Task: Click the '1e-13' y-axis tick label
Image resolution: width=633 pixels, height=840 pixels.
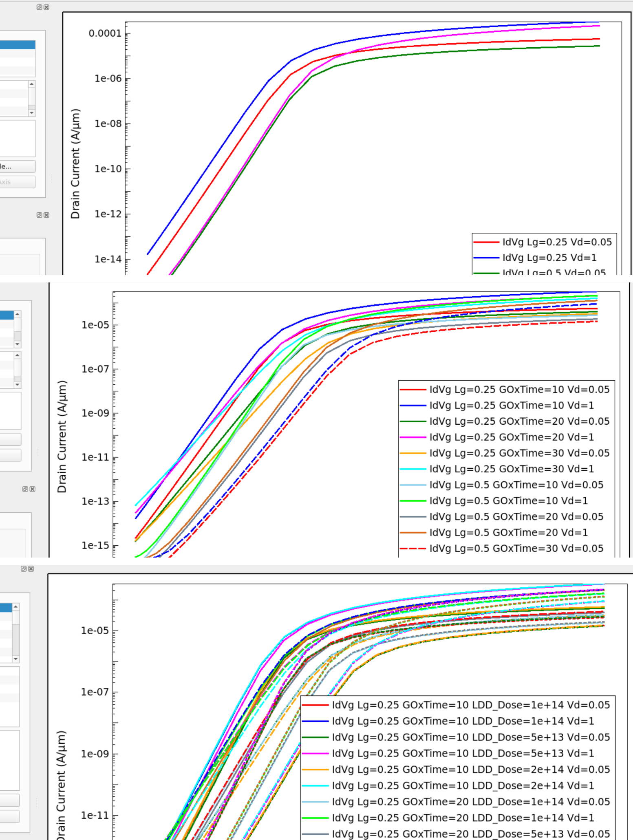Action: [x=95, y=502]
